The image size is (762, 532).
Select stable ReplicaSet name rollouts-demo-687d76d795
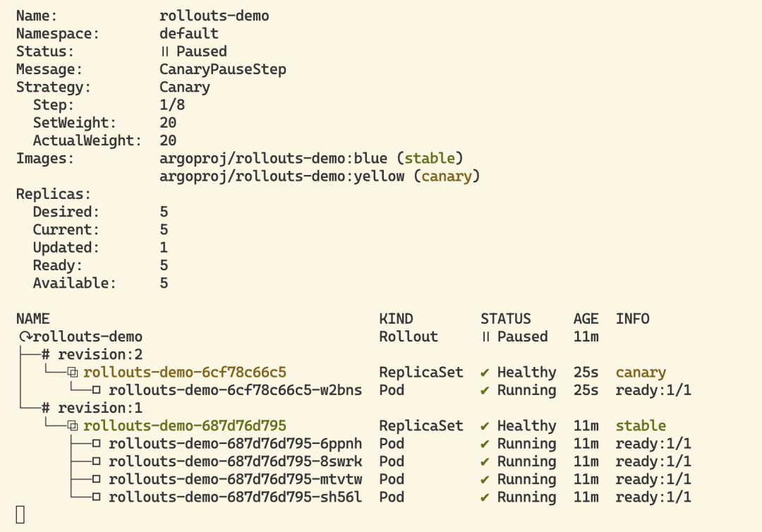[185, 426]
